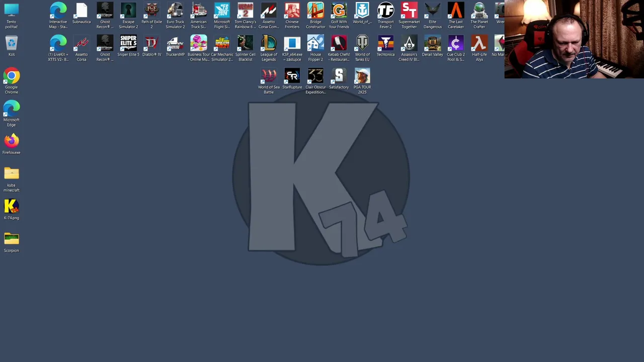Launch the Firefox.exe shortcut

point(11,144)
